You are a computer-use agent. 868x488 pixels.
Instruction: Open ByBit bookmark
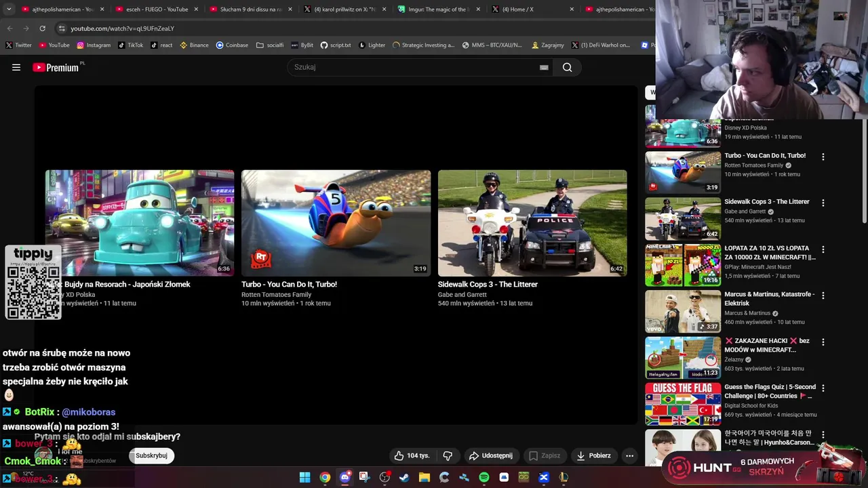(302, 45)
